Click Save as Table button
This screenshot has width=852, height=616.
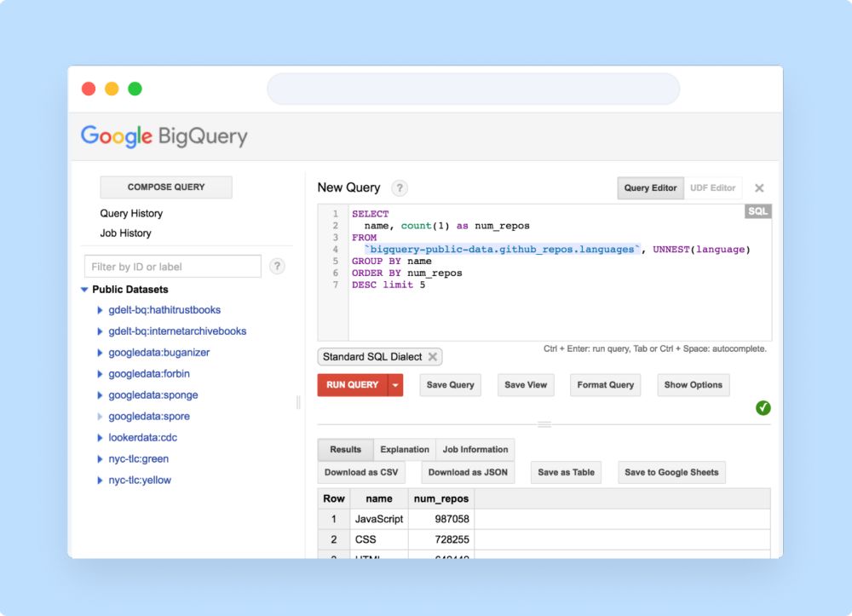567,473
